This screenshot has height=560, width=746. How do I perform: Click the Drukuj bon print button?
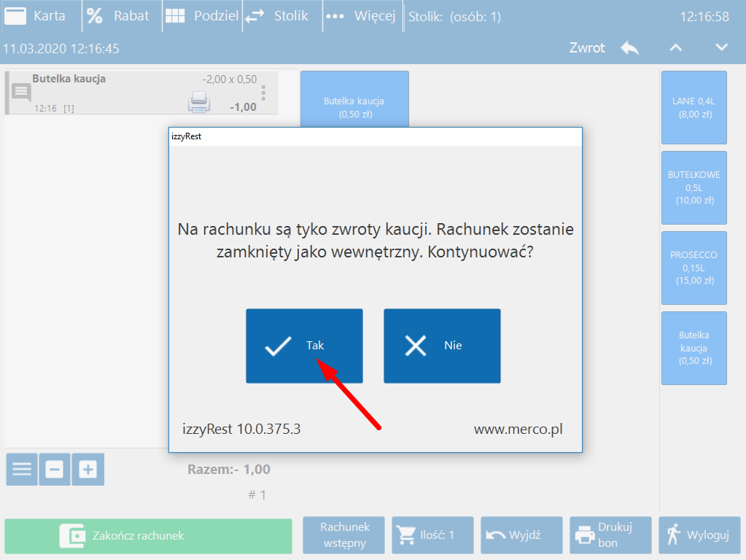click(610, 535)
